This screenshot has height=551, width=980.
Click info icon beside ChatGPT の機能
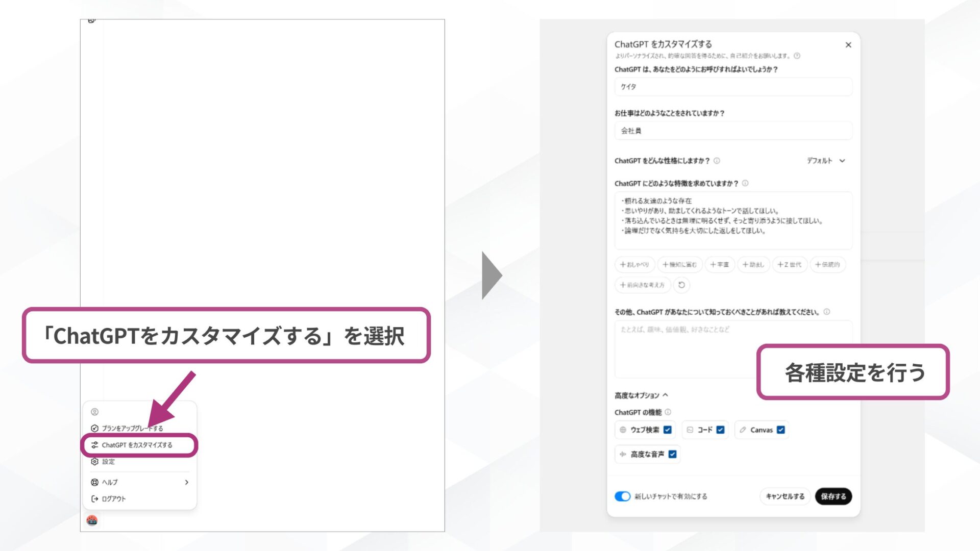(x=668, y=412)
